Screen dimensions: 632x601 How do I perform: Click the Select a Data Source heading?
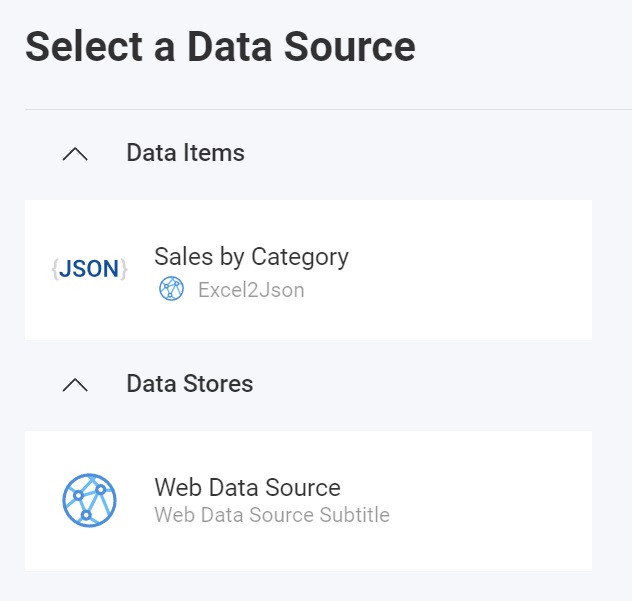(220, 47)
